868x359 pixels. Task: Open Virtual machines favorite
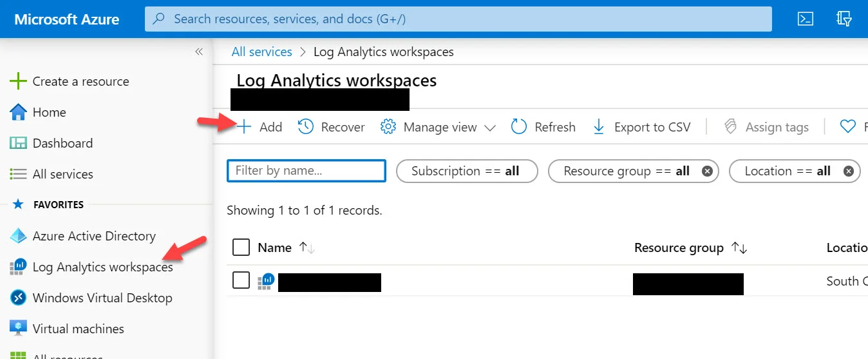tap(78, 329)
